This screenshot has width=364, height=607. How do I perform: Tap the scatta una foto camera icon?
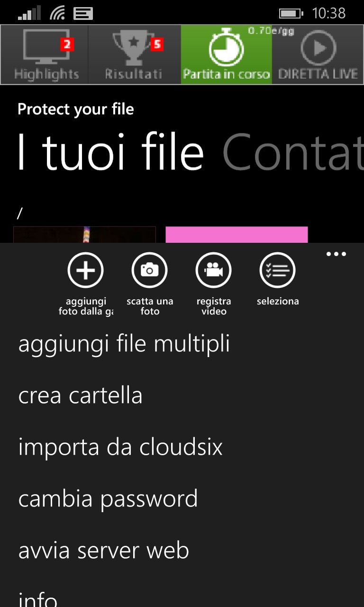pos(150,270)
